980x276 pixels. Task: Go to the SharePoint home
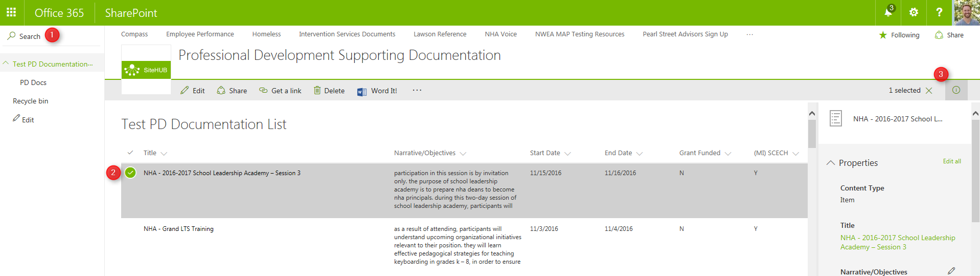coord(131,13)
